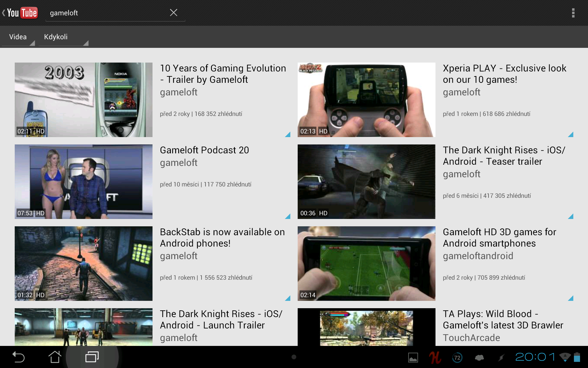588x368 pixels.
Task: Open the gallery picture notification icon
Action: click(x=413, y=358)
